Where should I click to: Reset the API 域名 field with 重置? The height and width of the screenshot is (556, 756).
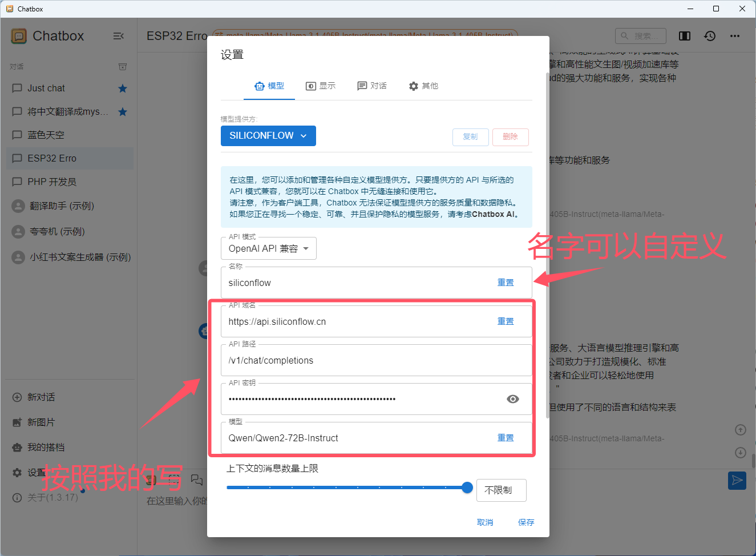pos(506,321)
